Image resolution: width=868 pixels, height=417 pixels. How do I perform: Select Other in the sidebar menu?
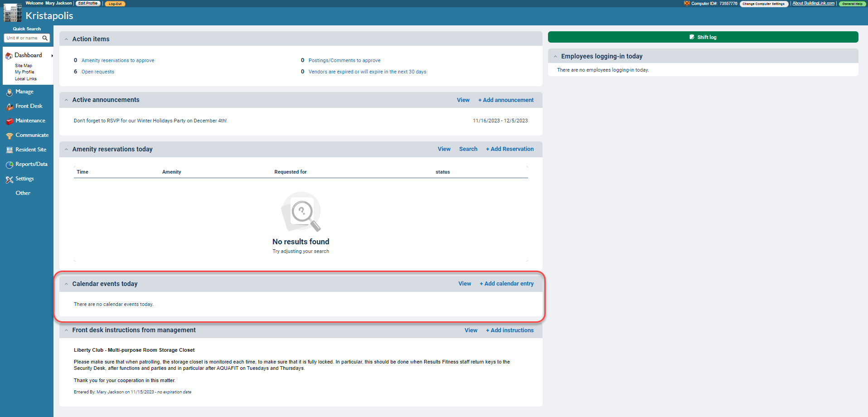point(23,193)
